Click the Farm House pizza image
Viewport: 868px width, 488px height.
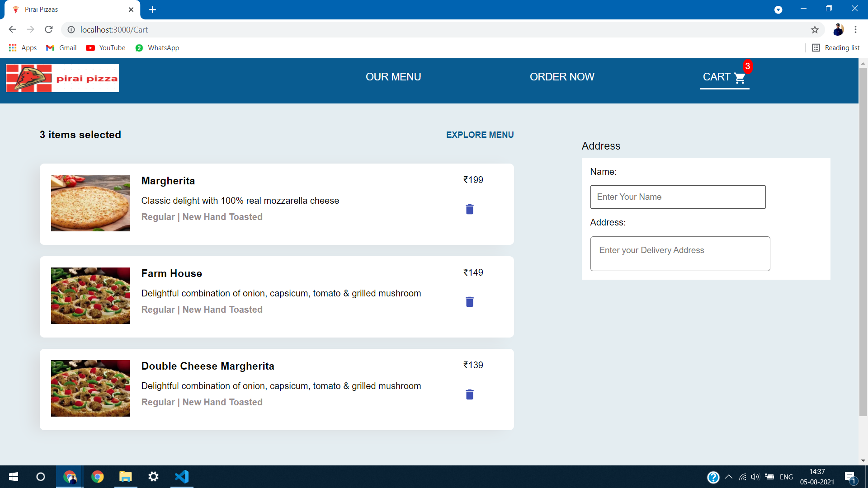tap(90, 296)
